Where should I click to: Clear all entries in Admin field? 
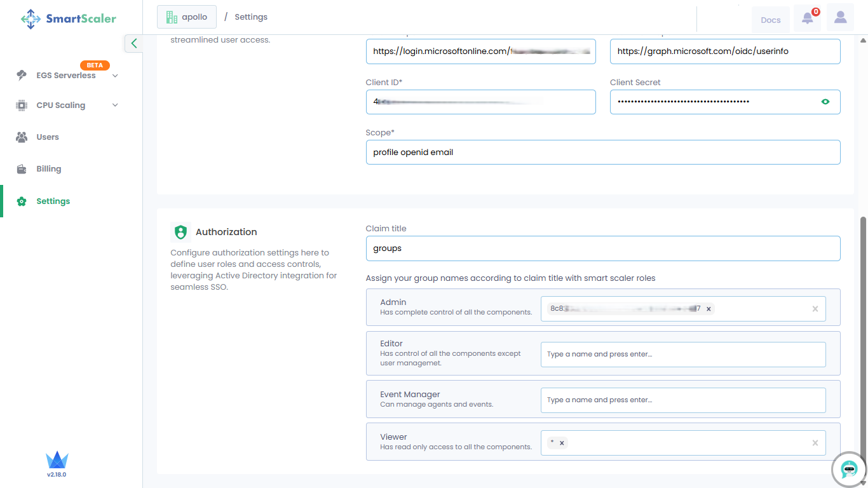click(x=815, y=309)
